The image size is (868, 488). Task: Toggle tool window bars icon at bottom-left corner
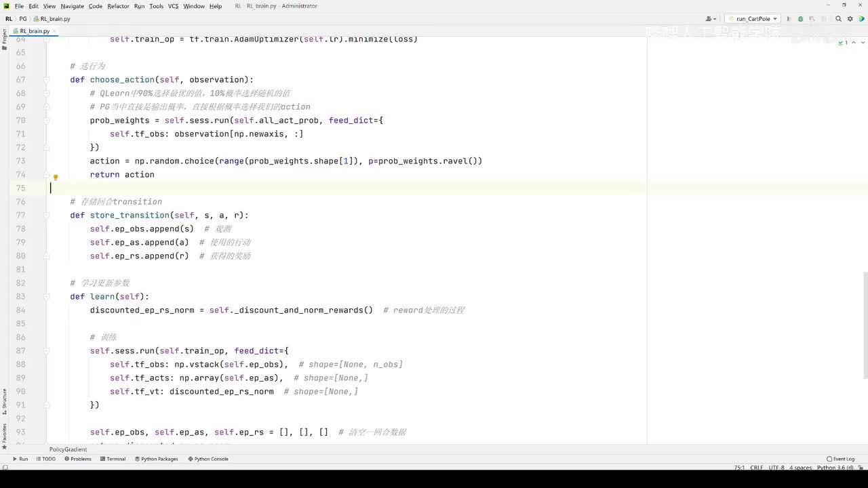point(5,468)
